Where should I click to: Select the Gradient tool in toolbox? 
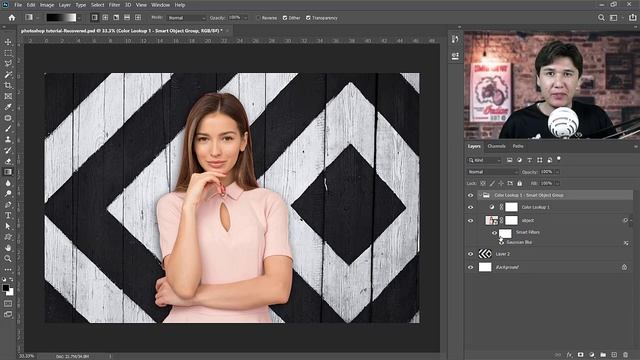coord(8,172)
